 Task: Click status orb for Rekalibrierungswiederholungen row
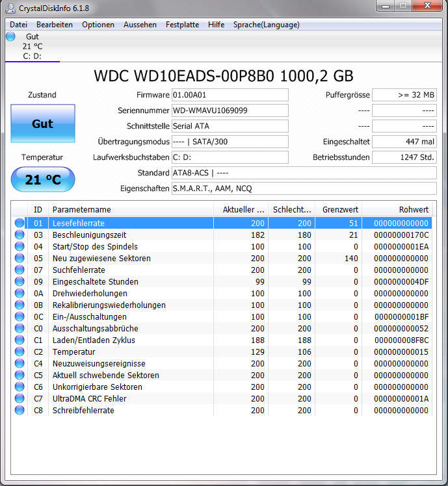pos(20,305)
